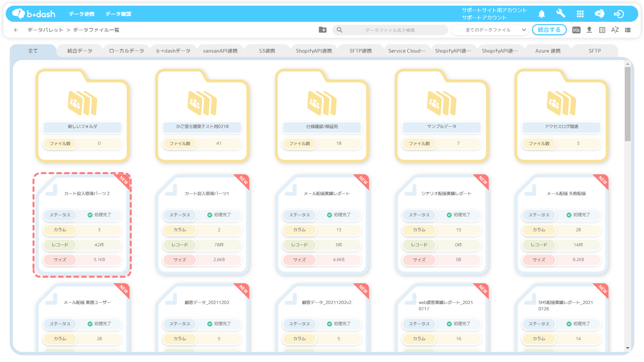Image resolution: width=644 pixels, height=362 pixels.
Task: Select the カート投入取得パーツ2 data file
Action: click(82, 225)
